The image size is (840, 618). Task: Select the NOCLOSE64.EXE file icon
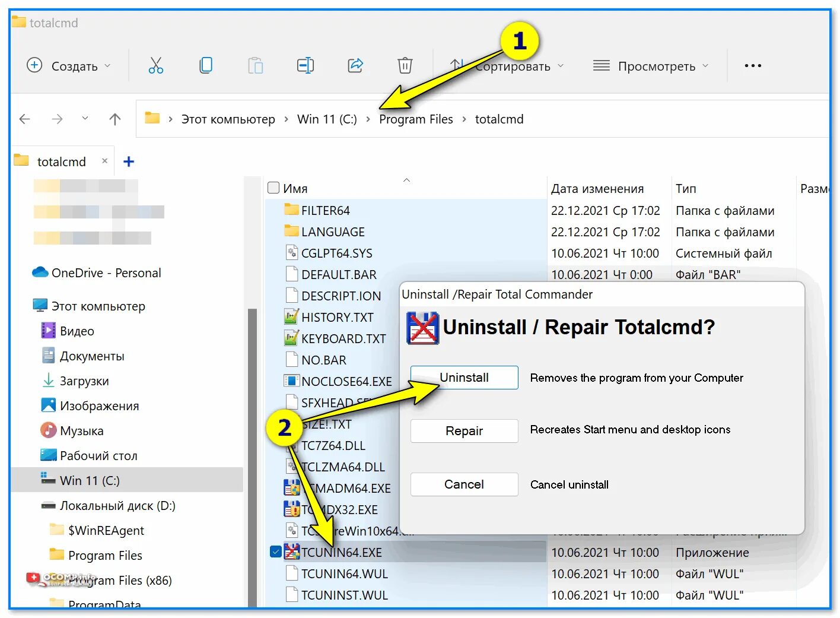(x=291, y=381)
